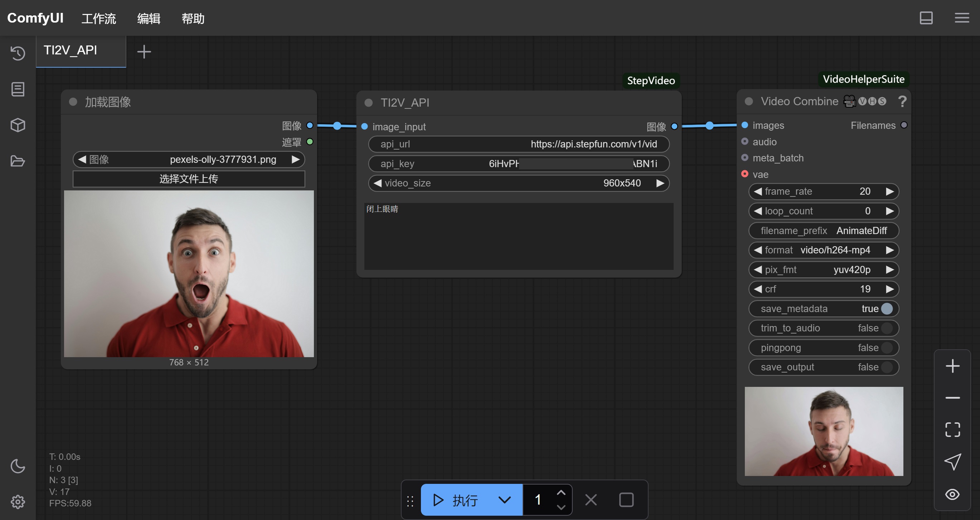Toggle save_metadata switch off
The height and width of the screenshot is (520, 980).
(x=887, y=308)
